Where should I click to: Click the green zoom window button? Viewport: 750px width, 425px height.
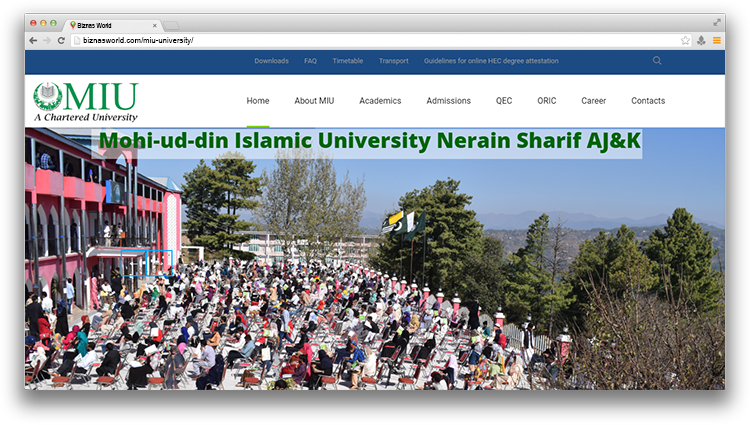[x=53, y=23]
